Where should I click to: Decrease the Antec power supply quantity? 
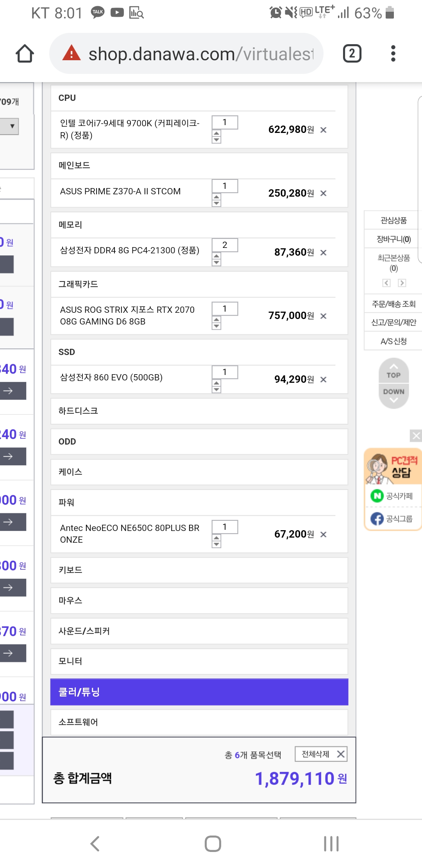click(x=216, y=544)
